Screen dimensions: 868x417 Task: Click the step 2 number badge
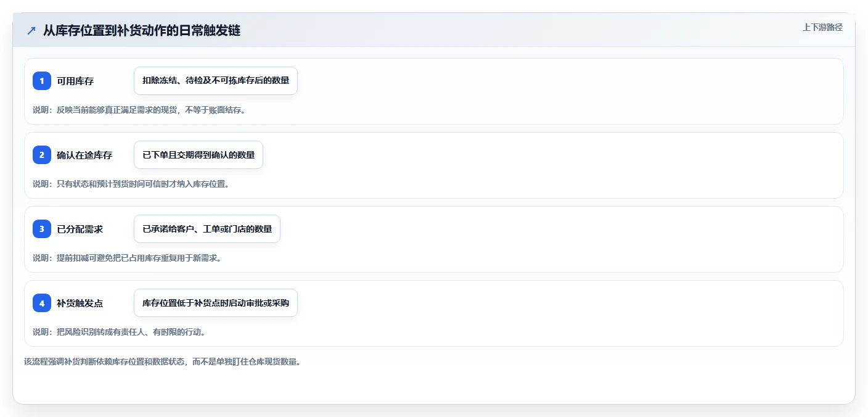pos(42,155)
